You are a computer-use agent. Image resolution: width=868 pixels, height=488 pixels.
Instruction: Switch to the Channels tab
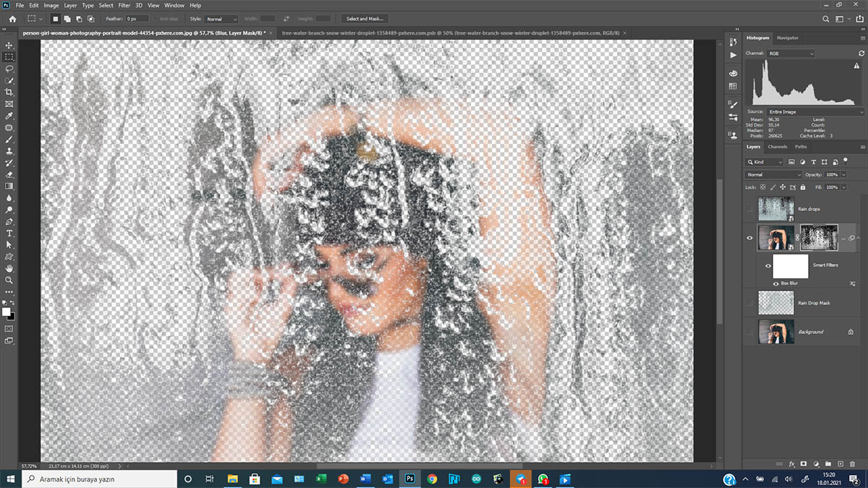pyautogui.click(x=777, y=147)
